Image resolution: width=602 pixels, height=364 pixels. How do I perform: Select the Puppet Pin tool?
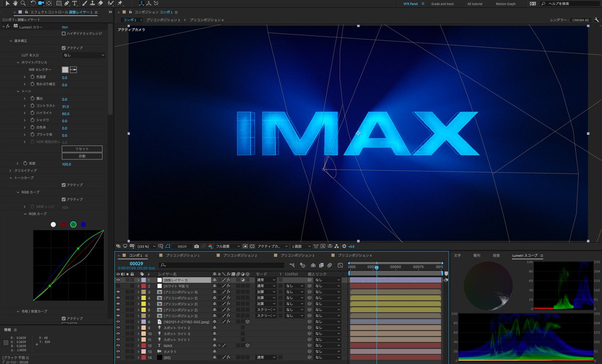click(x=120, y=4)
